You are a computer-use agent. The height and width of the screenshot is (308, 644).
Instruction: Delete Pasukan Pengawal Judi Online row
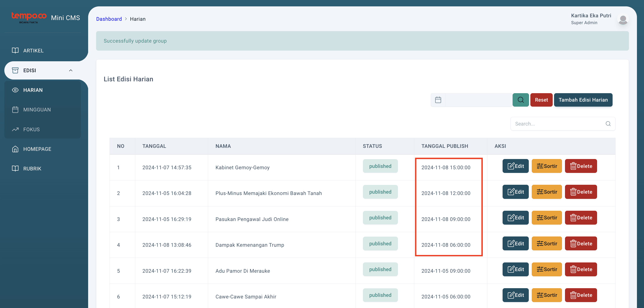tap(581, 218)
